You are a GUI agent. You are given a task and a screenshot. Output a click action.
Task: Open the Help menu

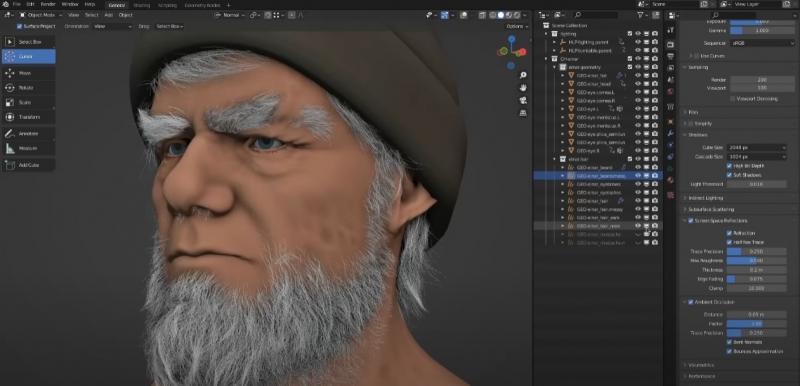pyautogui.click(x=90, y=4)
